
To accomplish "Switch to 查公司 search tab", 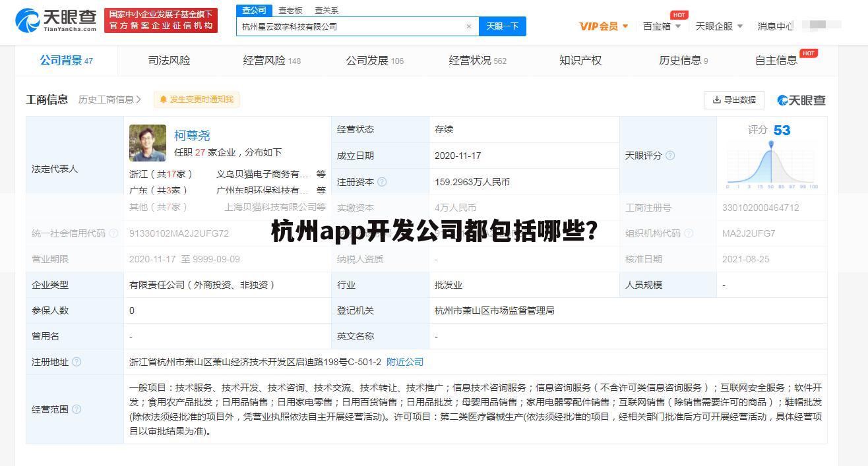I will [254, 11].
